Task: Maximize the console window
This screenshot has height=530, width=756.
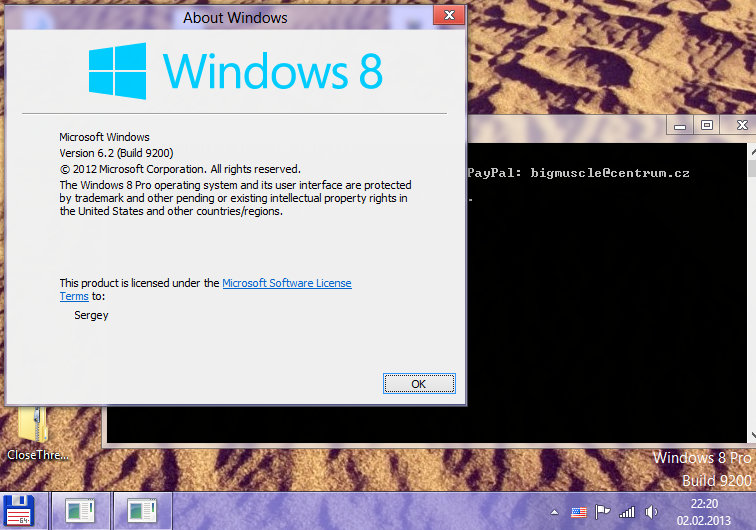Action: (x=707, y=126)
